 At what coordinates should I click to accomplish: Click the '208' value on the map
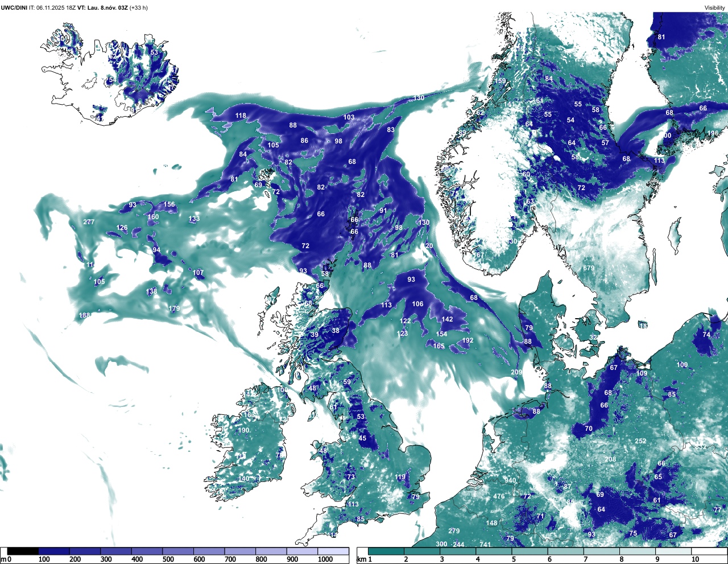[x=610, y=459]
